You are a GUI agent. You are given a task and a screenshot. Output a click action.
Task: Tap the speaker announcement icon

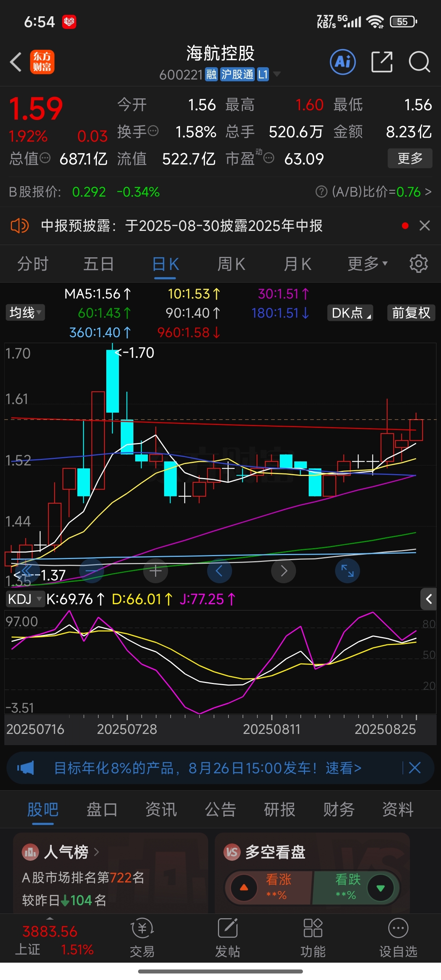[20, 225]
